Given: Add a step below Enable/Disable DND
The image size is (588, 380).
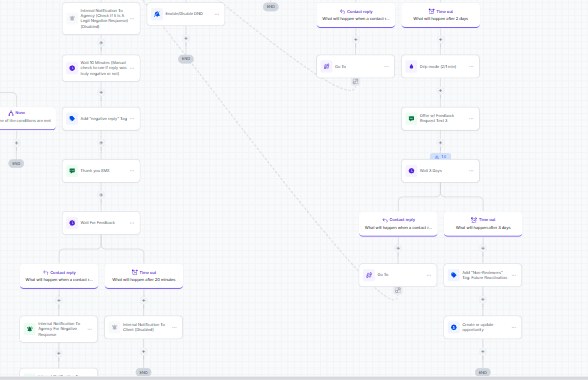Looking at the screenshot, I should coord(186,38).
